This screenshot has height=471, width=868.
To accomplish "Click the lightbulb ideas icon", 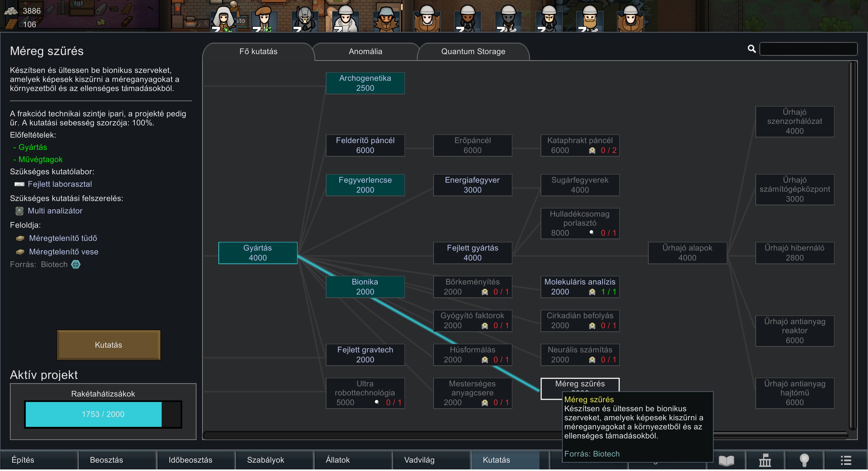I will point(804,461).
